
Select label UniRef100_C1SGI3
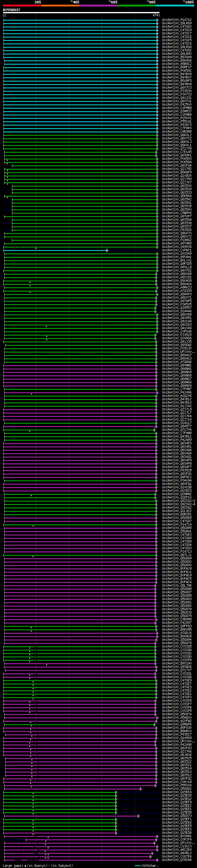point(177,846)
